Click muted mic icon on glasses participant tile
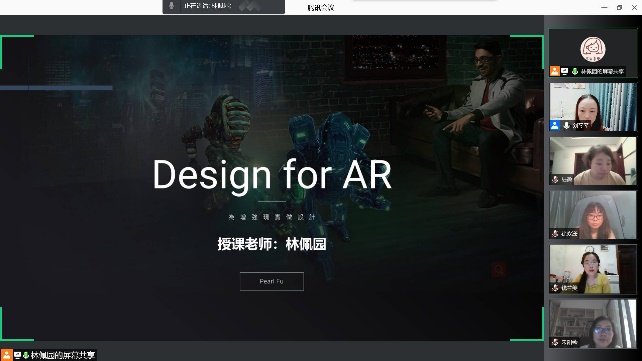Screen dimensions: 642x361 (555, 233)
